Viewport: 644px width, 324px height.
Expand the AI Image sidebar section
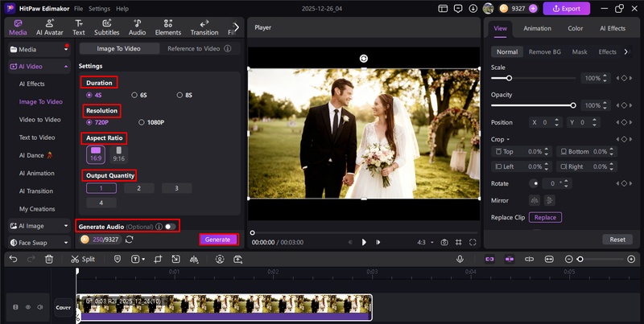(x=66, y=226)
